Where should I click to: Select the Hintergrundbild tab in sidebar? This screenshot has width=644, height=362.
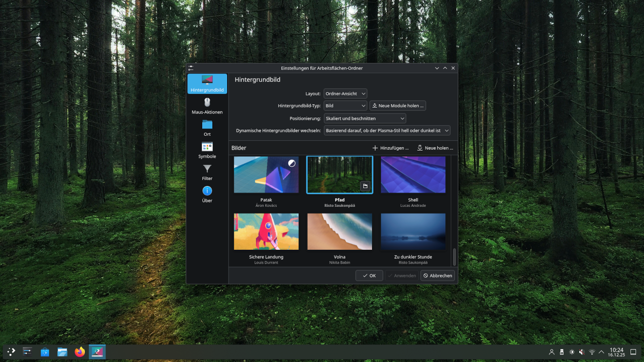click(207, 84)
